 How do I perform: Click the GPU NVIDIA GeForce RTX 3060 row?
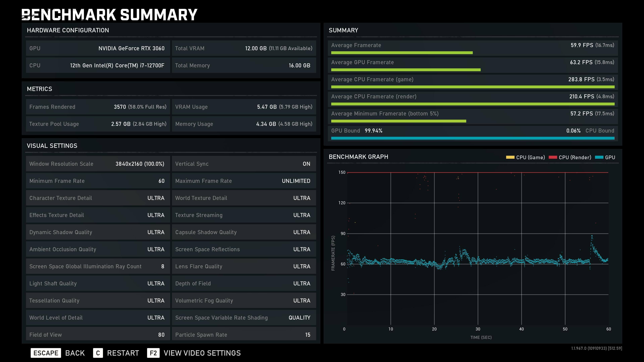(98, 48)
